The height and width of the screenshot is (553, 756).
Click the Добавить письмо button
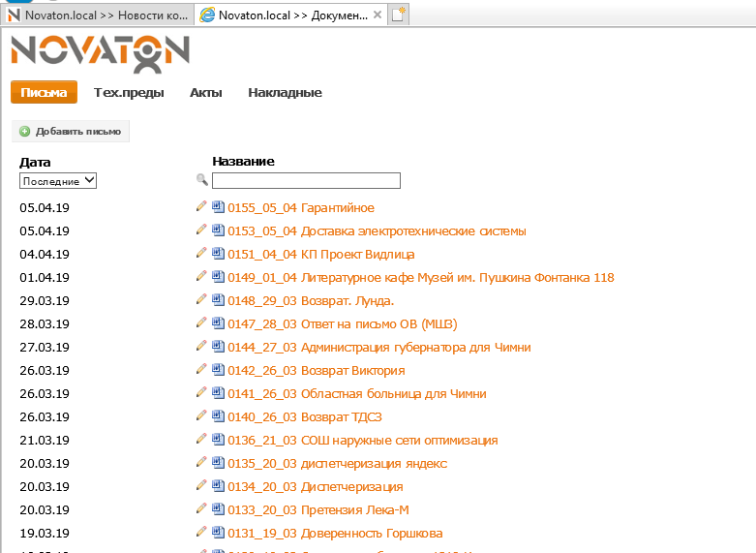pyautogui.click(x=71, y=132)
